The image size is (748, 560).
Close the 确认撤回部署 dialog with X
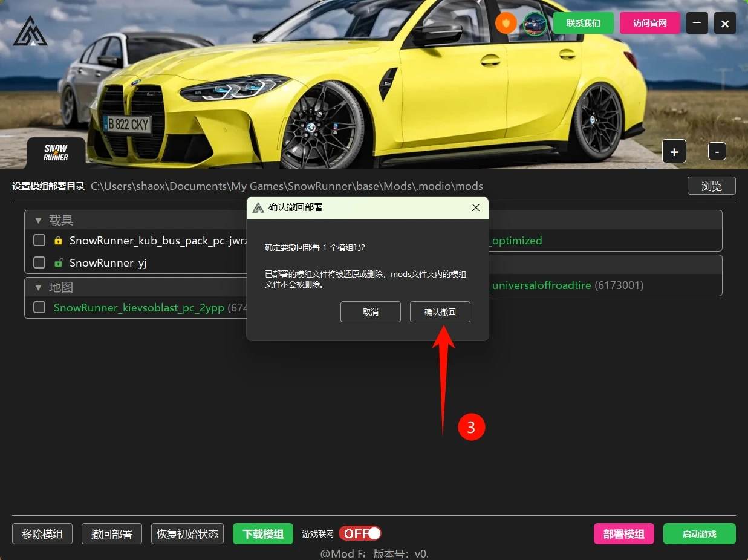[476, 207]
